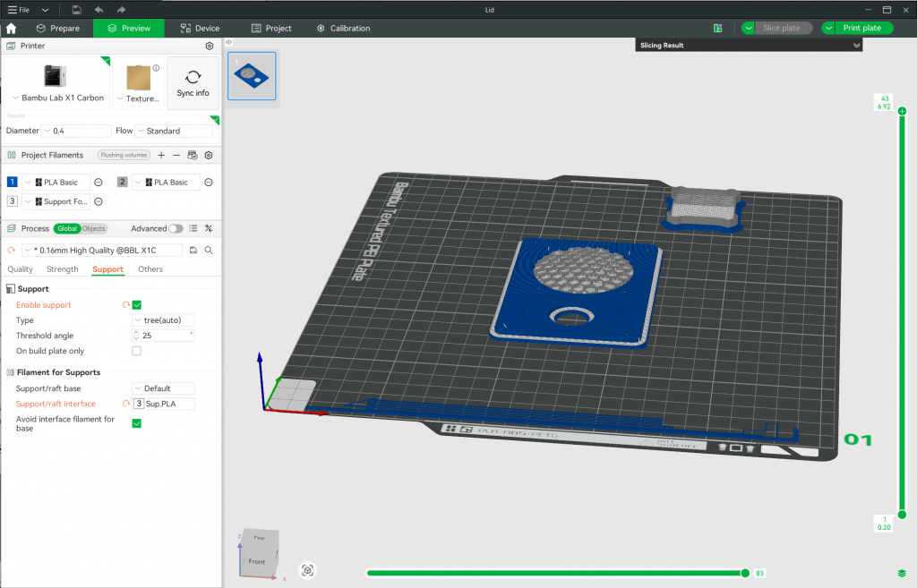Click the horizontal move progress slider handle

(x=744, y=573)
